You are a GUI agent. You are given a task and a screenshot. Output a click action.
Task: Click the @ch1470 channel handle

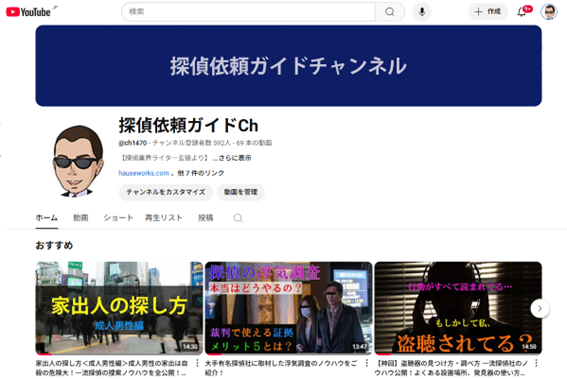point(132,143)
